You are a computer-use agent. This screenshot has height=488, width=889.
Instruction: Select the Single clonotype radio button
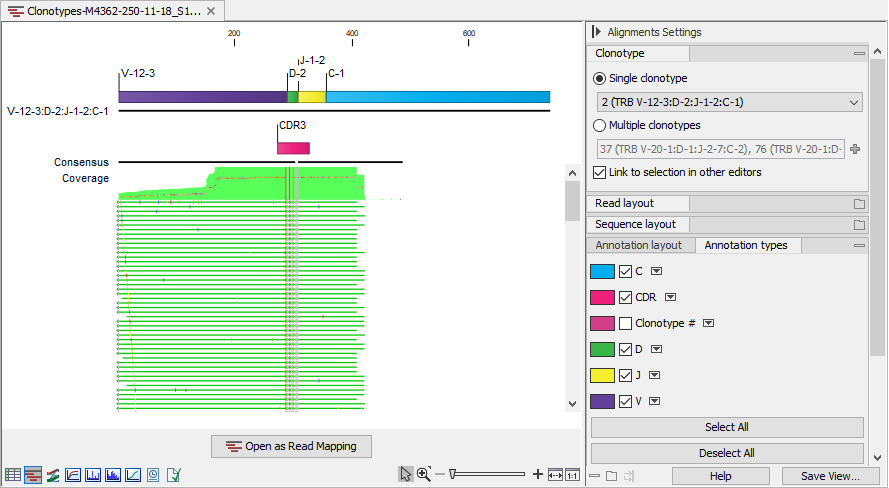pos(600,78)
